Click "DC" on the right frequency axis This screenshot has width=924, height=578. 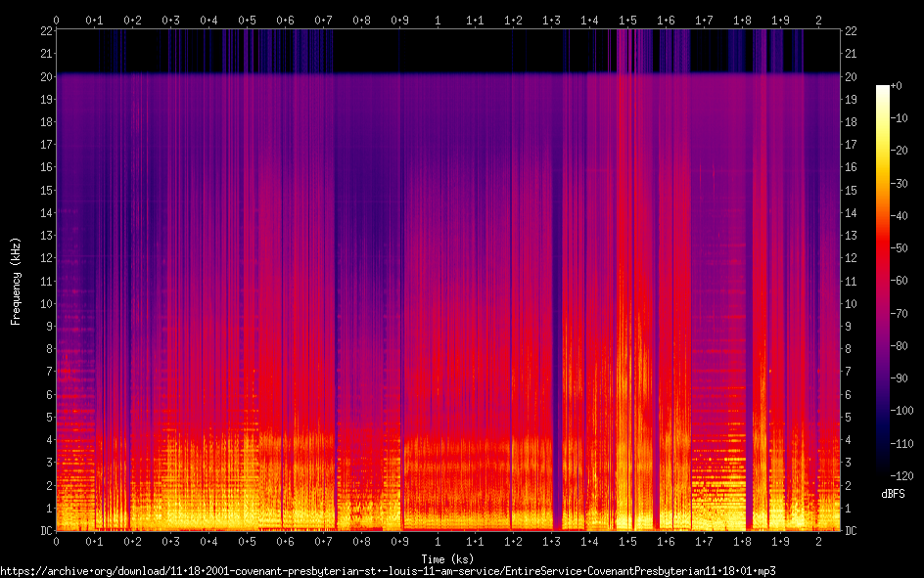851,531
